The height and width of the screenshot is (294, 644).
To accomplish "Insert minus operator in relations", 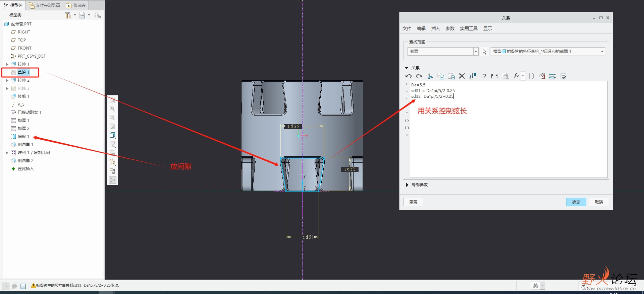I will pyautogui.click(x=407, y=91).
